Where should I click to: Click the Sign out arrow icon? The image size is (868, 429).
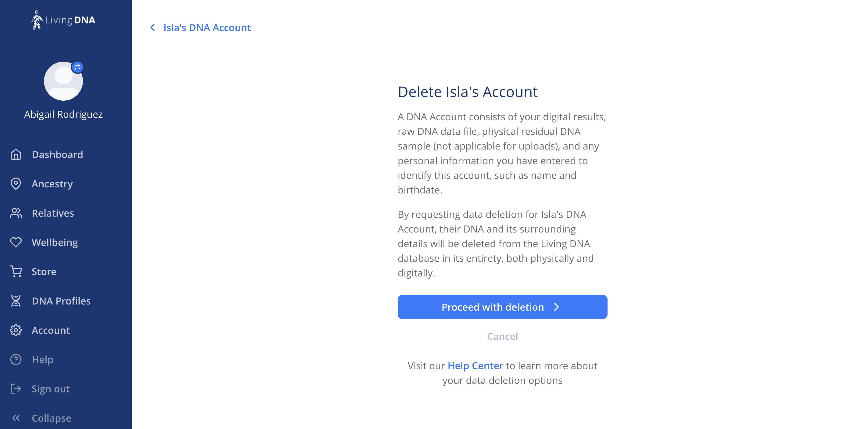[16, 389]
